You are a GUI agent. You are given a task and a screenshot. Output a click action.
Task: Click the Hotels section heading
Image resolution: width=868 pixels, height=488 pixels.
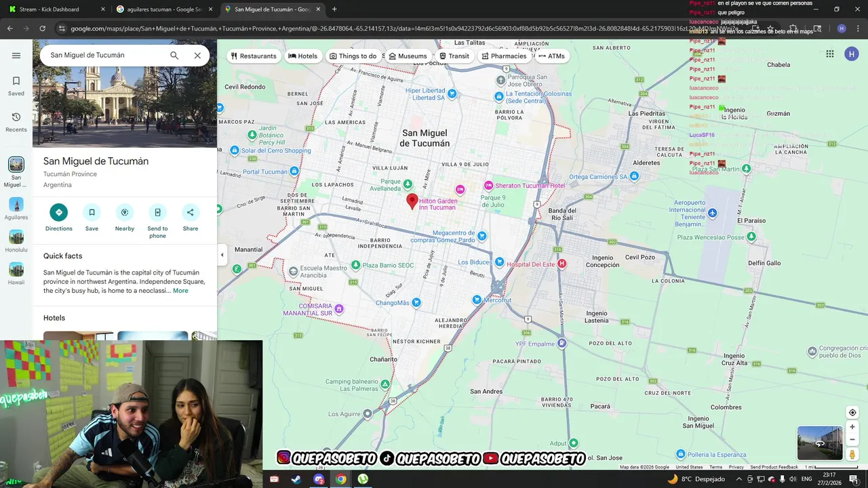(x=54, y=318)
